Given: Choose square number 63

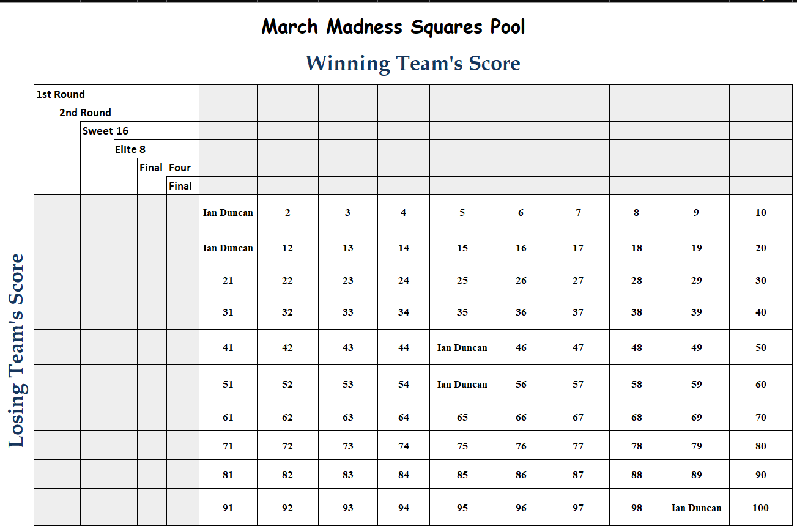Looking at the screenshot, I should pos(347,418).
